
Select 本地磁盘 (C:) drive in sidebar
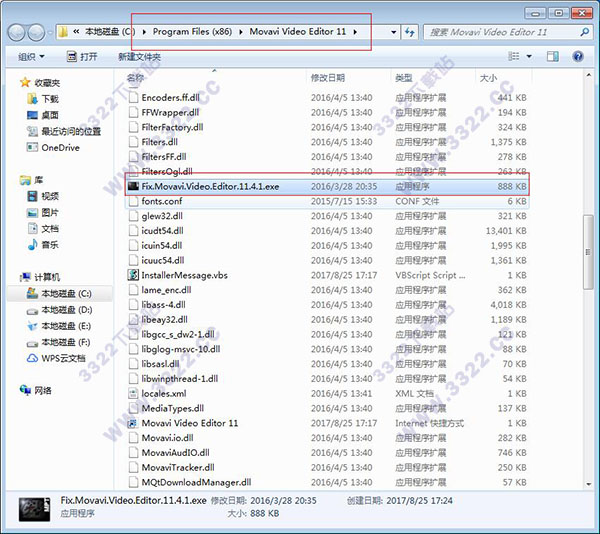[59, 293]
